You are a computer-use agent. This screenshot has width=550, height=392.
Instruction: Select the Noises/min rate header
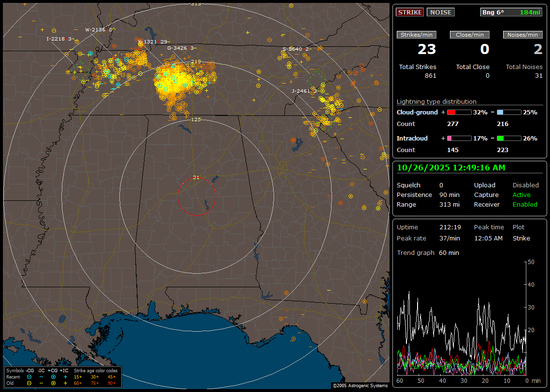tap(523, 35)
